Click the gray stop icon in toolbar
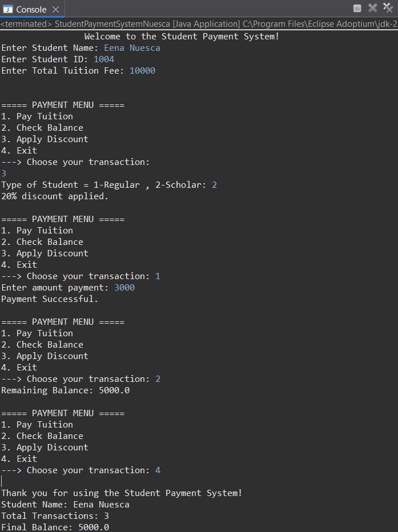This screenshot has width=398, height=532. coord(357,7)
